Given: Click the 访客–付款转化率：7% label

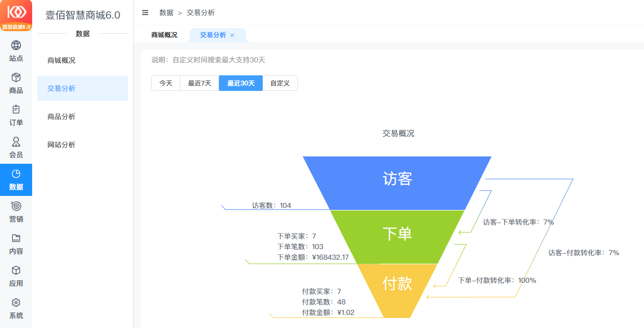Looking at the screenshot, I should coord(584,253).
